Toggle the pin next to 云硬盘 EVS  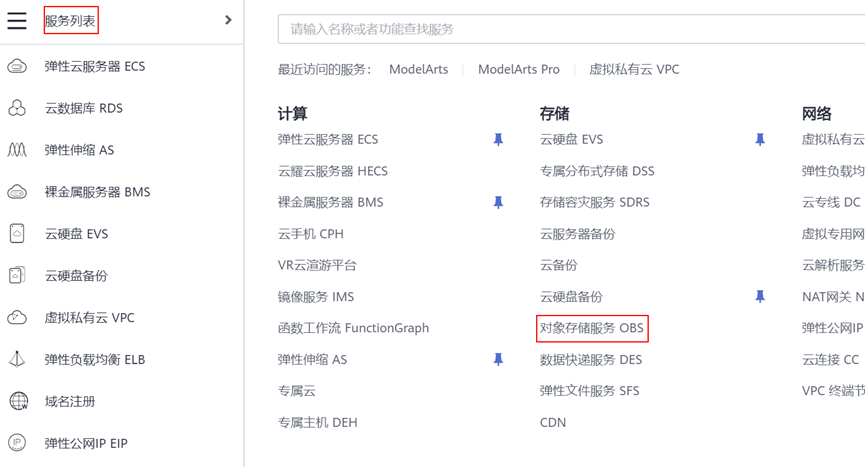[760, 140]
